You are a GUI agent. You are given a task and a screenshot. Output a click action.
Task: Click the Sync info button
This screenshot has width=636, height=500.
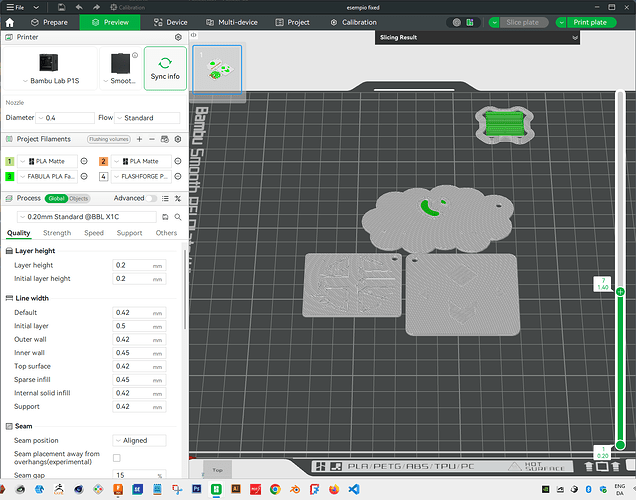165,68
